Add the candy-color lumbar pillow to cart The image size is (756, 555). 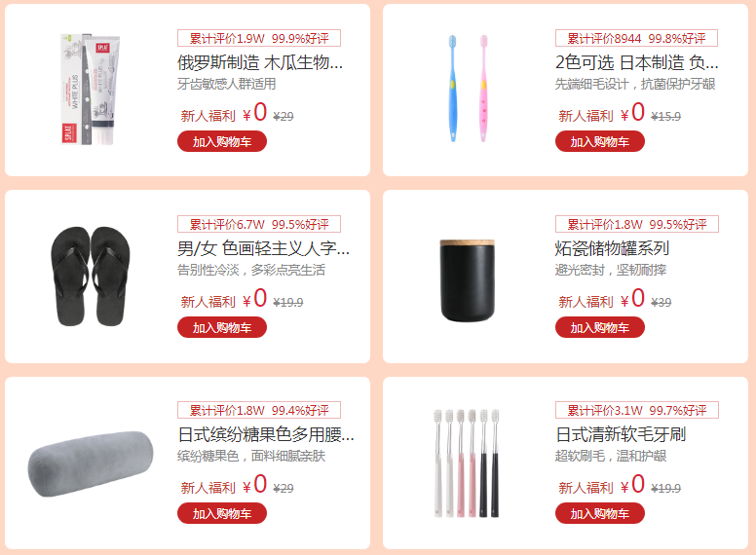pos(222,513)
